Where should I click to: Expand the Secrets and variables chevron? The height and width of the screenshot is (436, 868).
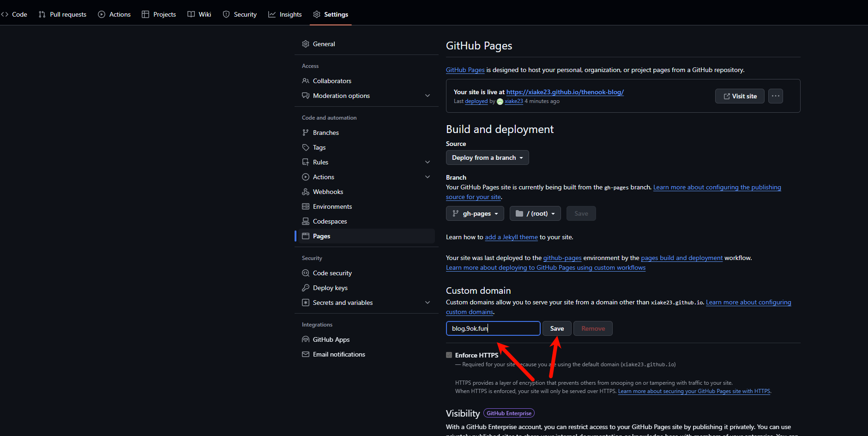click(x=428, y=303)
